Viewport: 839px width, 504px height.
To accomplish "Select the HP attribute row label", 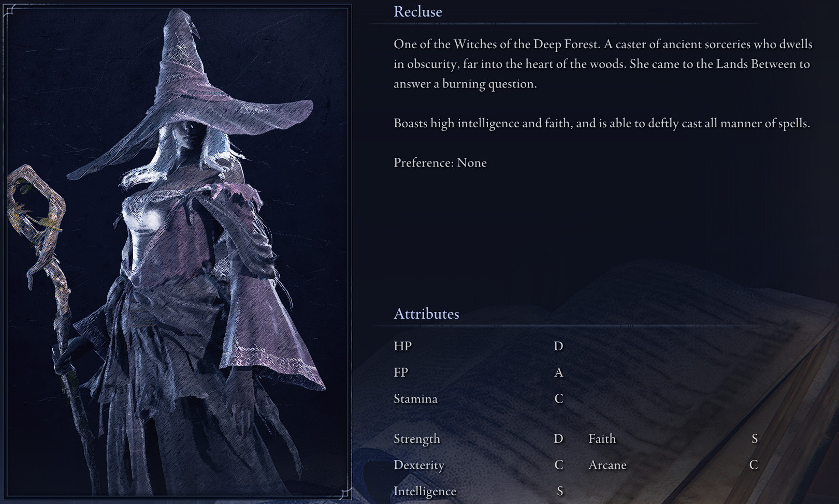I will click(x=402, y=346).
